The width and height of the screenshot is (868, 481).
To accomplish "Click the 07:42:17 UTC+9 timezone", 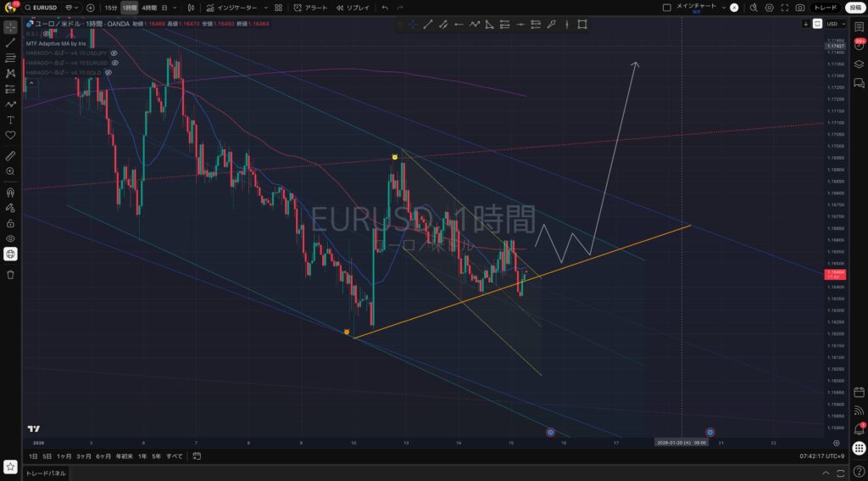I will pos(822,456).
